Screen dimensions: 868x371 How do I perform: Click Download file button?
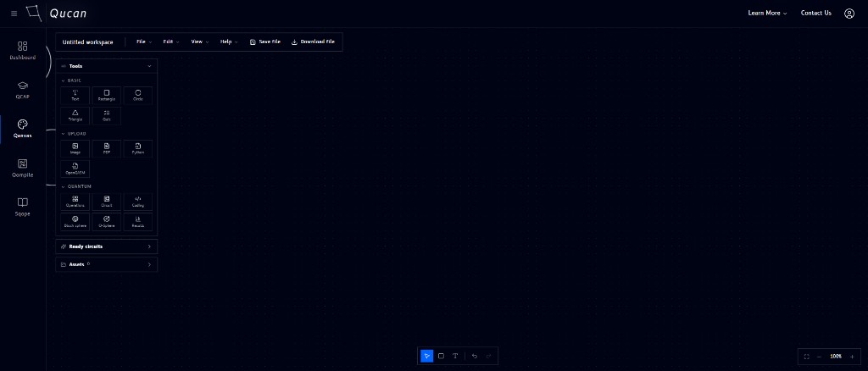coord(313,42)
